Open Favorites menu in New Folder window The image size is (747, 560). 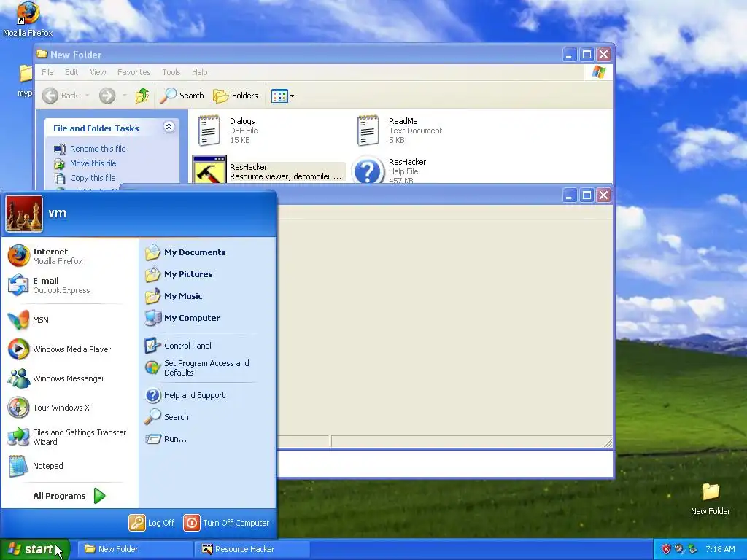tap(134, 72)
